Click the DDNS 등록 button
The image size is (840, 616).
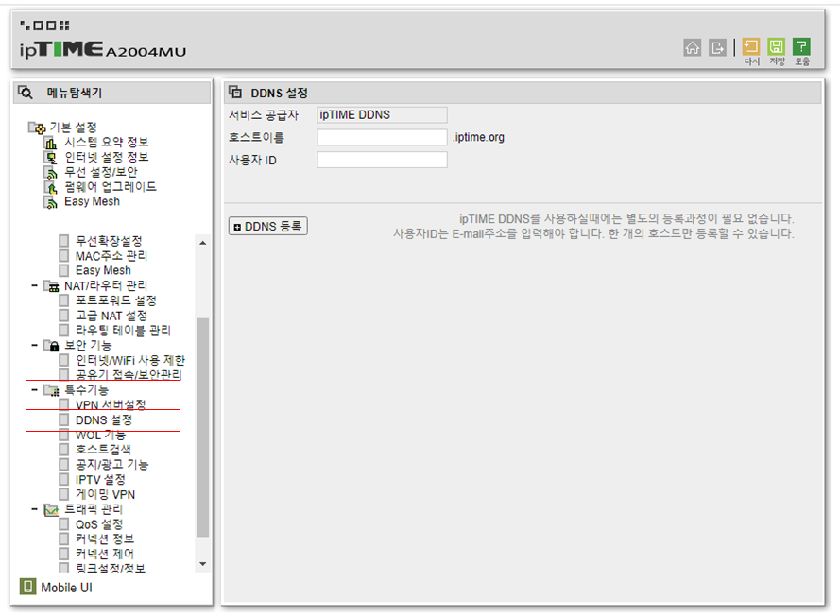click(x=267, y=226)
